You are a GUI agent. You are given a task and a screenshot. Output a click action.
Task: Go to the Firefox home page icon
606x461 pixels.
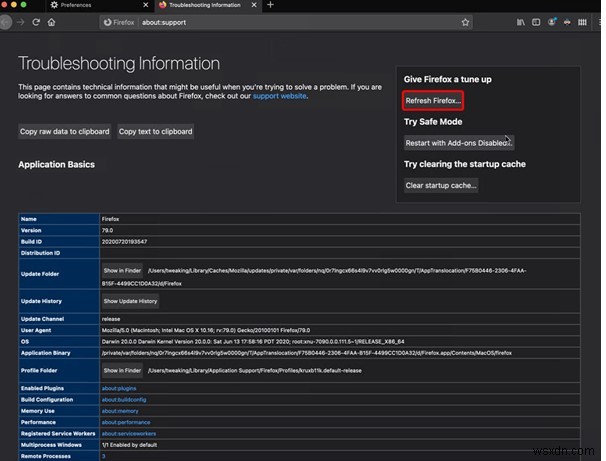point(53,21)
